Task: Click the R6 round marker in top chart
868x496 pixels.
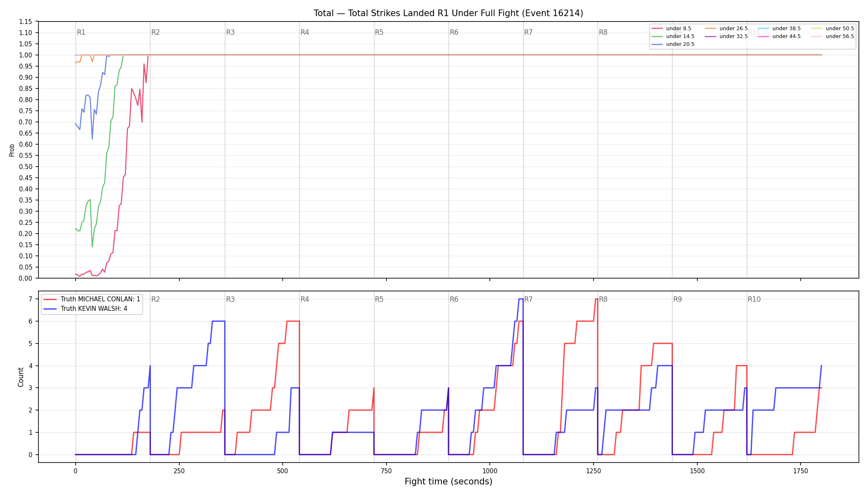Action: (454, 32)
